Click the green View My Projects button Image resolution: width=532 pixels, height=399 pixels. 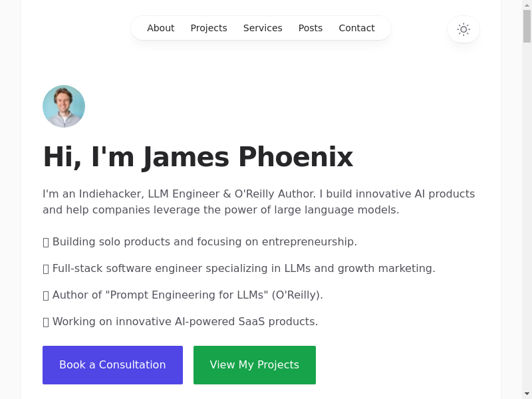pos(255,365)
